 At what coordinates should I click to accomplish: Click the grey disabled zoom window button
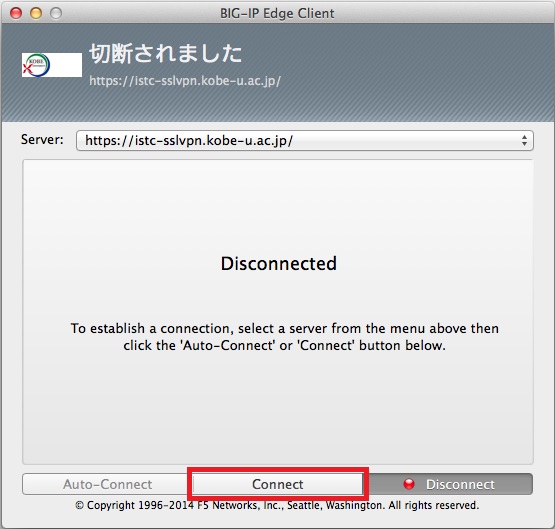(x=56, y=13)
